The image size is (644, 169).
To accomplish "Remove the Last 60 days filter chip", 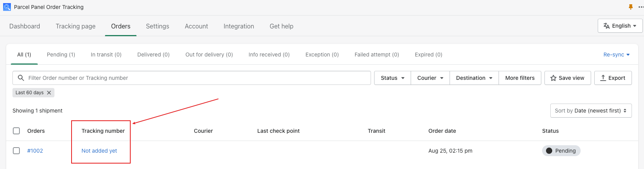I will tap(49, 93).
